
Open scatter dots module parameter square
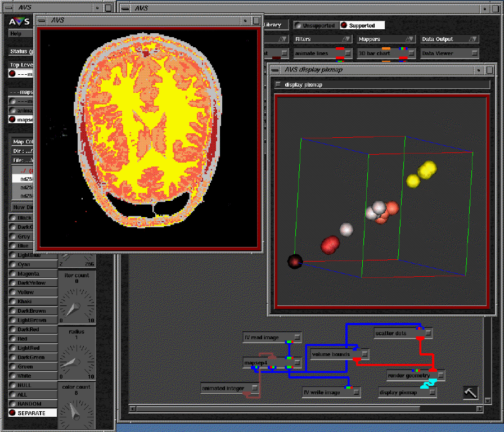point(428,334)
